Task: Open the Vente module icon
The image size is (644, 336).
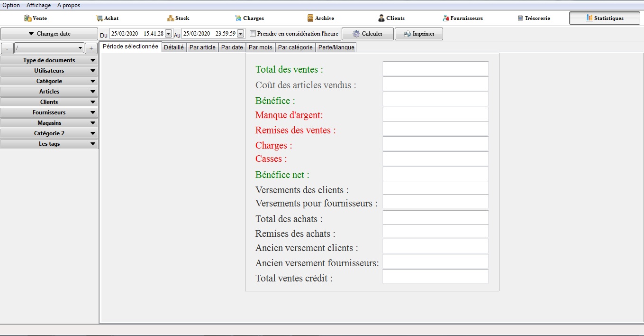Action: 28,18
